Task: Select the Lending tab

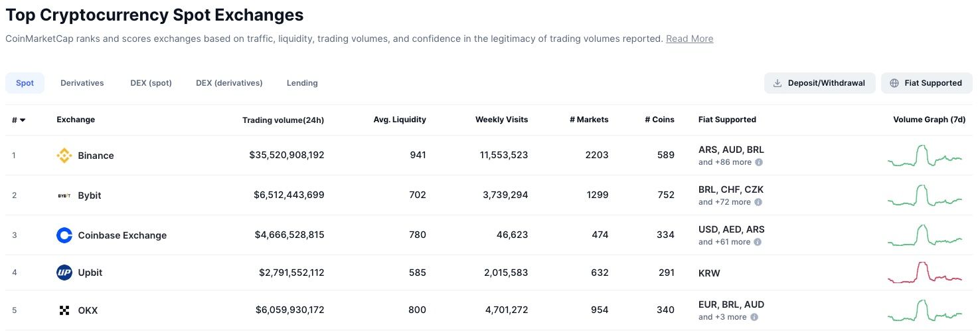Action: pyautogui.click(x=302, y=83)
